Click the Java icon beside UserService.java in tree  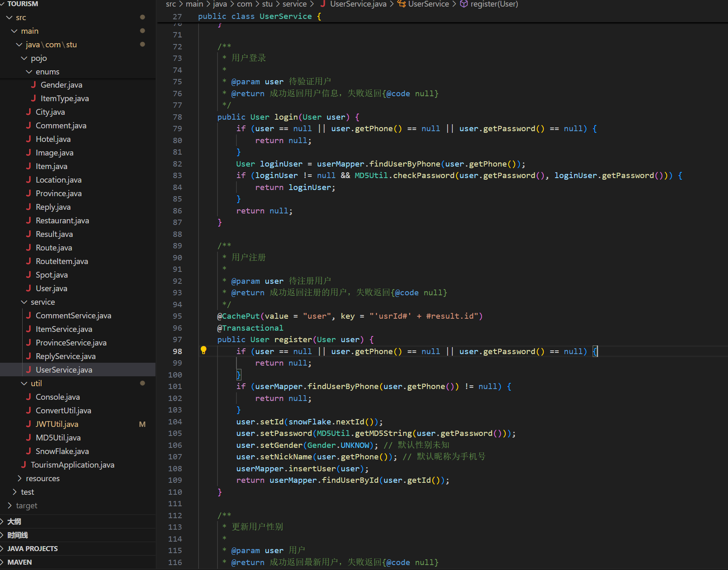click(x=28, y=370)
